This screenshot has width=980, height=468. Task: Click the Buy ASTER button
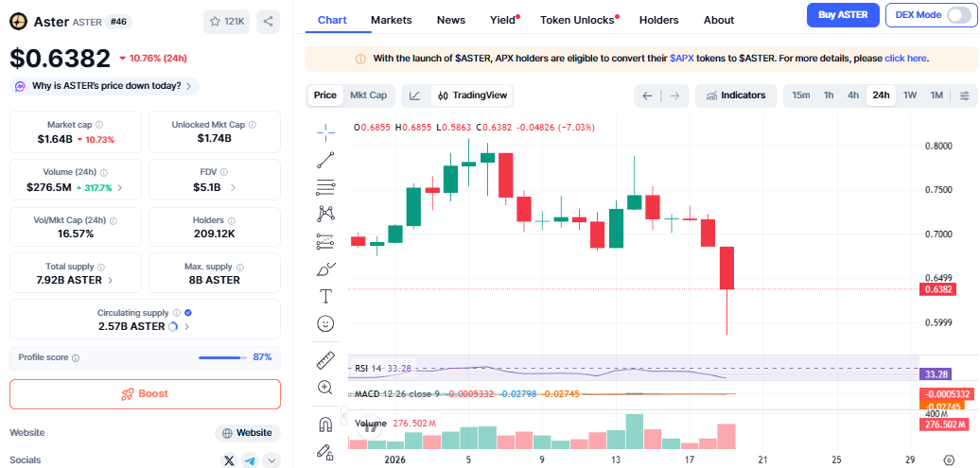point(842,15)
